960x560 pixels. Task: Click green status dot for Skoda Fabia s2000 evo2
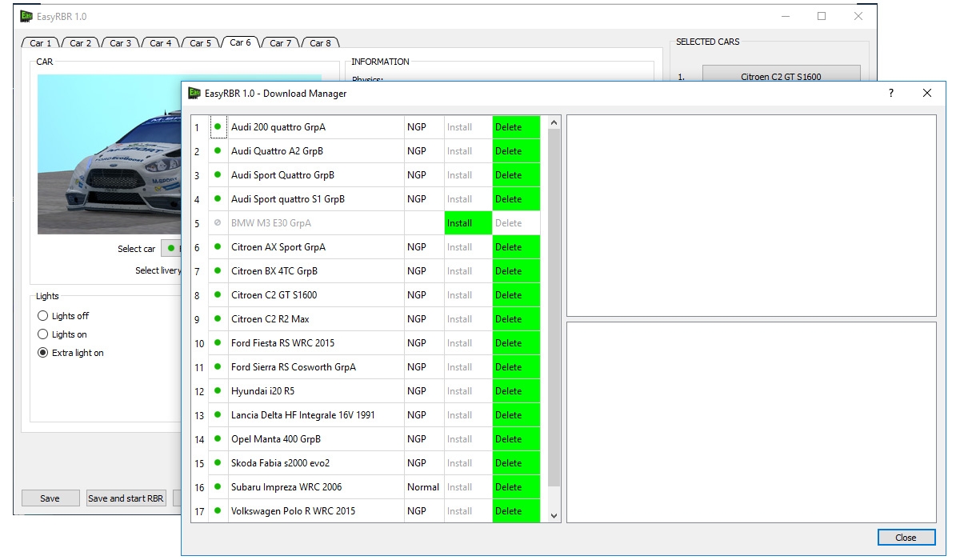[x=218, y=462]
